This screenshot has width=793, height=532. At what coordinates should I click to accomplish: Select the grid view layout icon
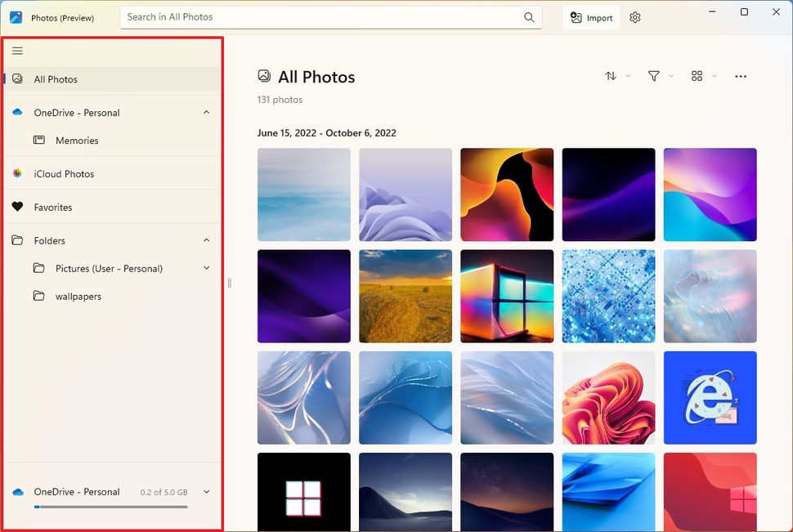(x=698, y=76)
